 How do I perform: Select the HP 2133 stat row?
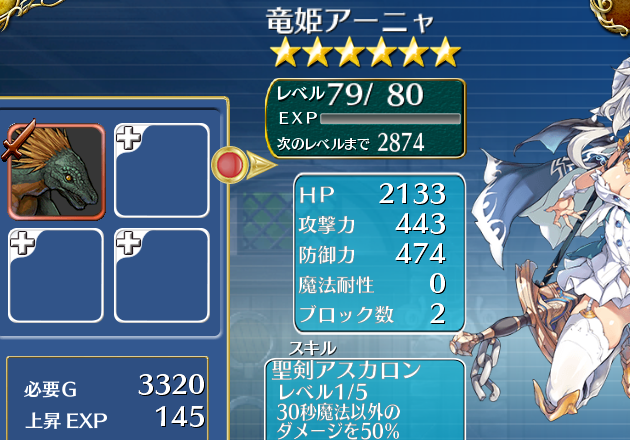click(x=372, y=194)
